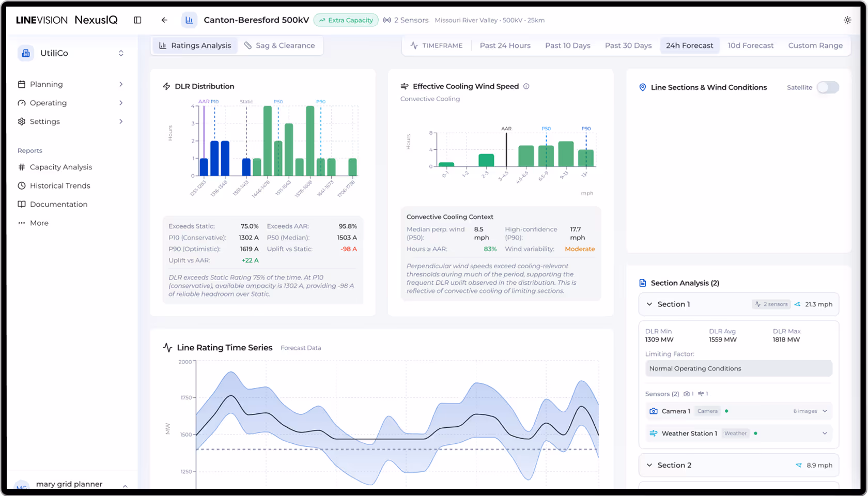Select Past 10 Days timeframe
The image size is (868, 496).
(x=567, y=45)
